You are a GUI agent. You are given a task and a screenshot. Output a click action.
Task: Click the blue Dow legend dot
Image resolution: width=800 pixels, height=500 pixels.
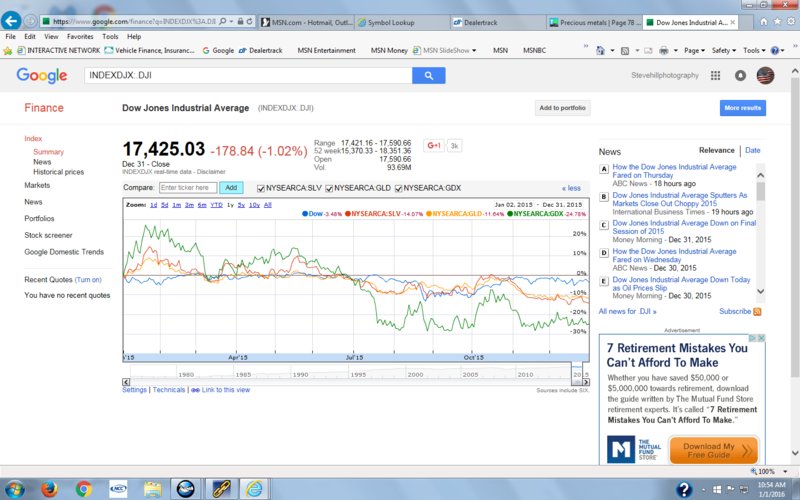[x=305, y=214]
